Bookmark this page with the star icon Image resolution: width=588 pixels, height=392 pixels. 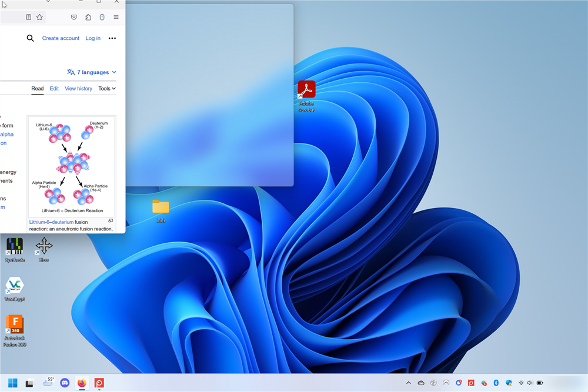pyautogui.click(x=39, y=18)
